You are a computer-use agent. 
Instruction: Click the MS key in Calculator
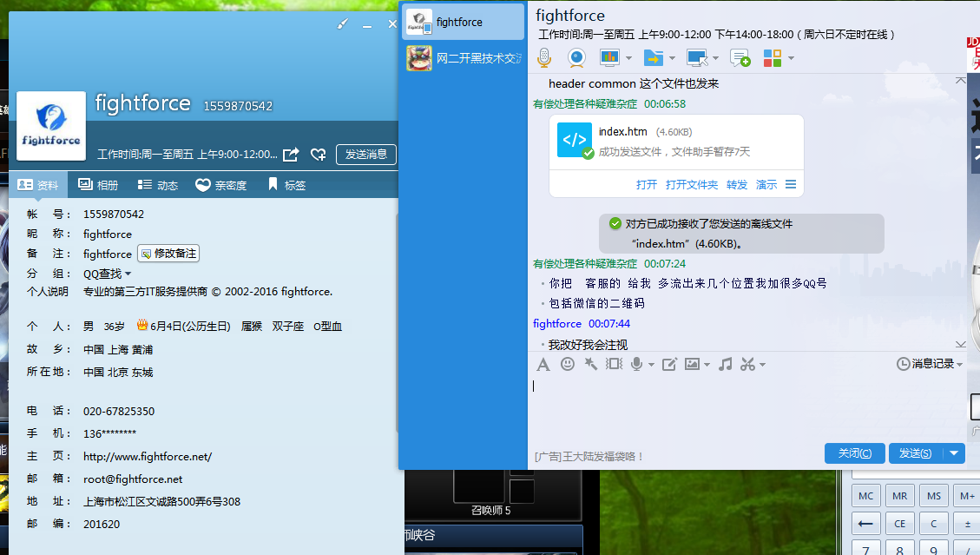tap(934, 496)
